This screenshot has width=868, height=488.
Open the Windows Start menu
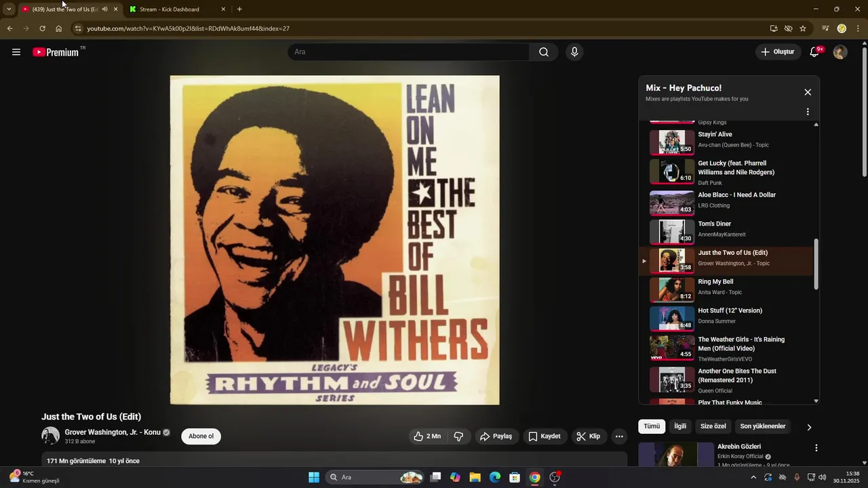click(x=314, y=477)
